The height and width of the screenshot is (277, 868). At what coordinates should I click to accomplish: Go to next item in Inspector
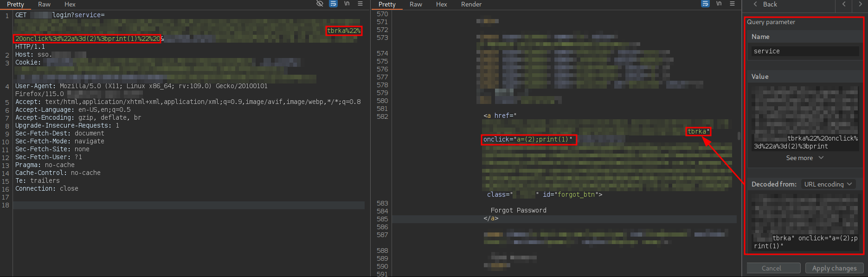(860, 4)
